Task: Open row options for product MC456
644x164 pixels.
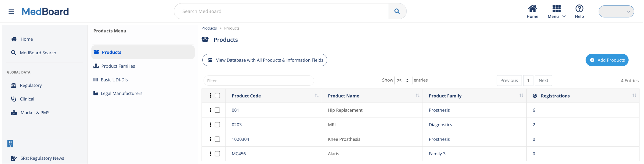Action: [211, 154]
